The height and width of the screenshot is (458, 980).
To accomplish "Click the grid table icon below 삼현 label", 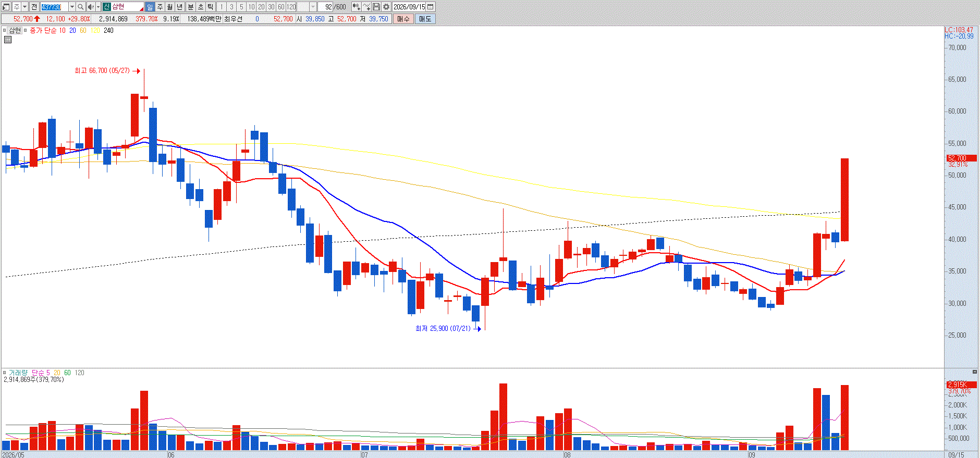I will pyautogui.click(x=8, y=39).
